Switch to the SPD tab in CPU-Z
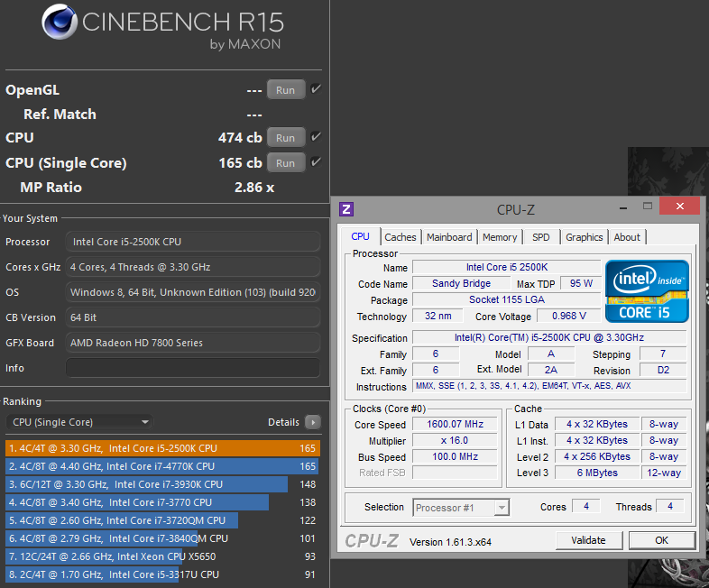Image resolution: width=709 pixels, height=588 pixels. pyautogui.click(x=541, y=237)
